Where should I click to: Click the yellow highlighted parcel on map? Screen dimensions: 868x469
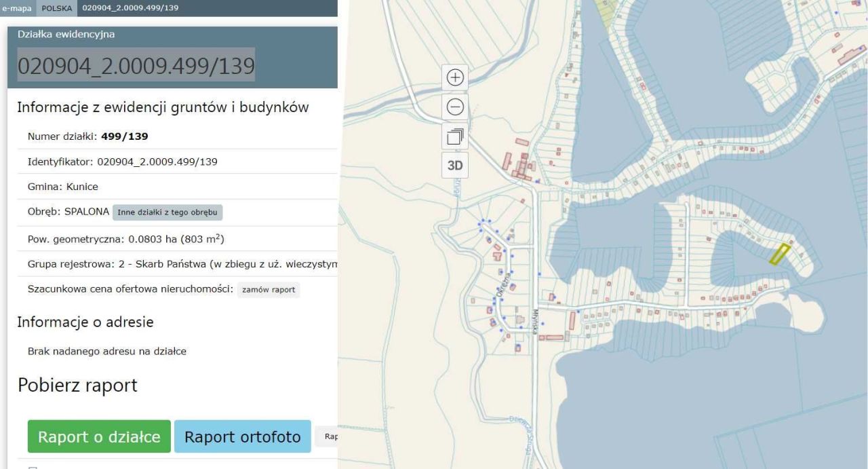[x=779, y=254]
